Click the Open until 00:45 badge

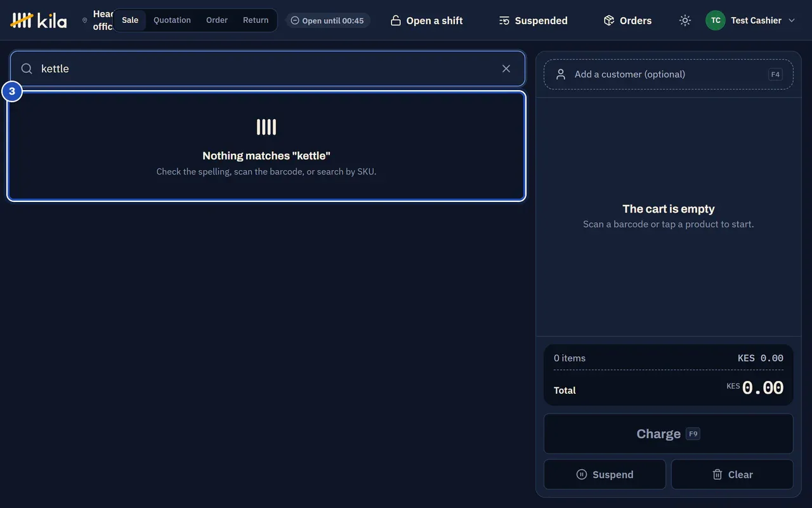(x=327, y=20)
